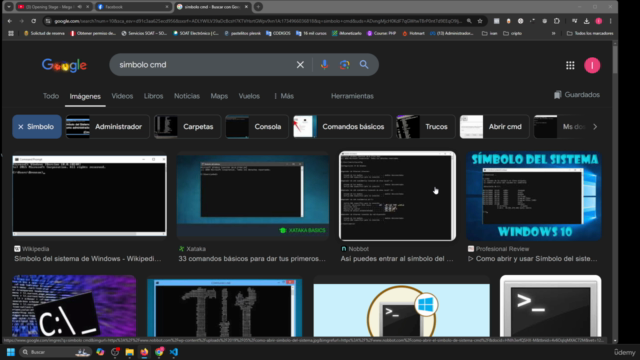640x360 pixels.
Task: Switch to the Noticias tab
Action: pyautogui.click(x=187, y=96)
